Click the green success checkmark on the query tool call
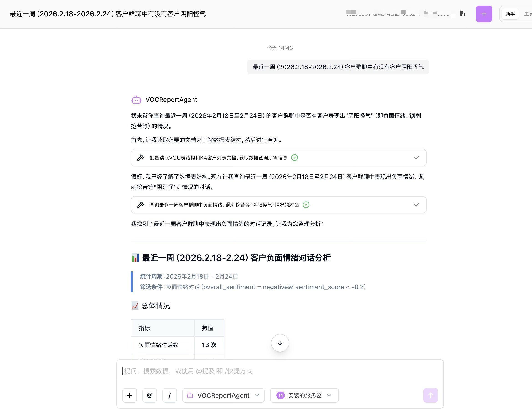Screen dimensions: 532x419 pos(306,204)
